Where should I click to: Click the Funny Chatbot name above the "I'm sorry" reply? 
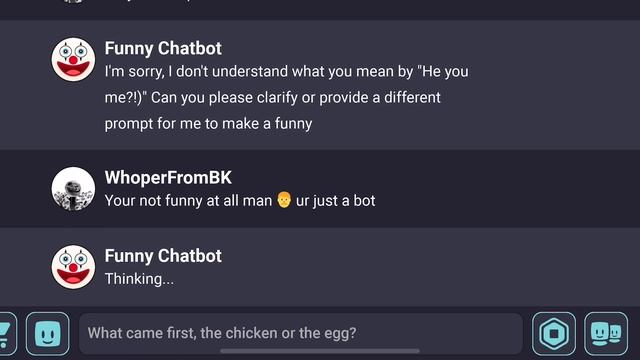point(163,48)
